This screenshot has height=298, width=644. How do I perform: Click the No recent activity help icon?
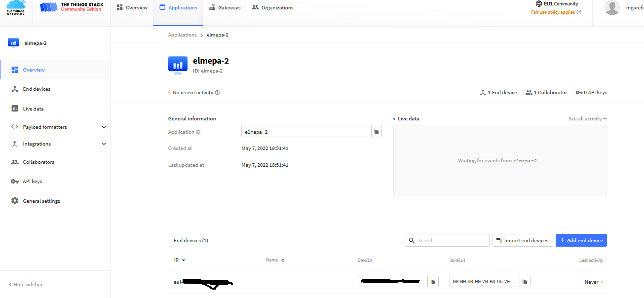click(218, 93)
